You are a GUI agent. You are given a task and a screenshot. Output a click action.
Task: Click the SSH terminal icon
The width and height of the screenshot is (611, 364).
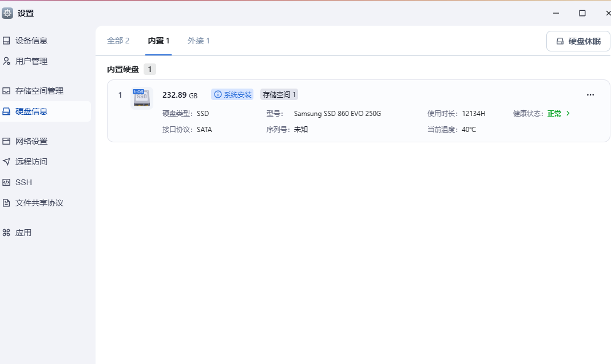click(6, 182)
